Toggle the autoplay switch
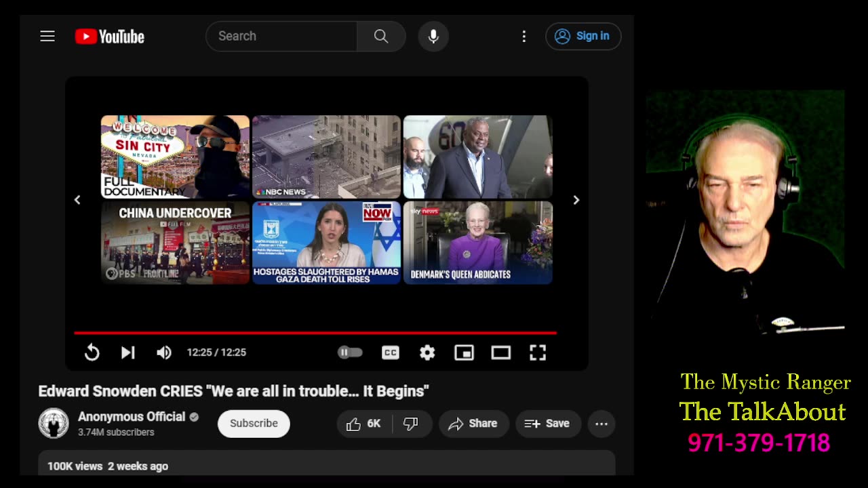This screenshot has height=488, width=868. (350, 352)
